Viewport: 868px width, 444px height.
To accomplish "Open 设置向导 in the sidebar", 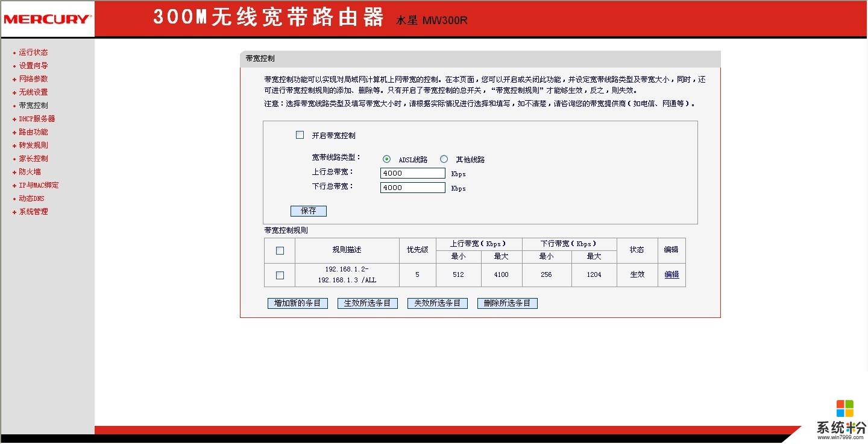I will [x=33, y=66].
